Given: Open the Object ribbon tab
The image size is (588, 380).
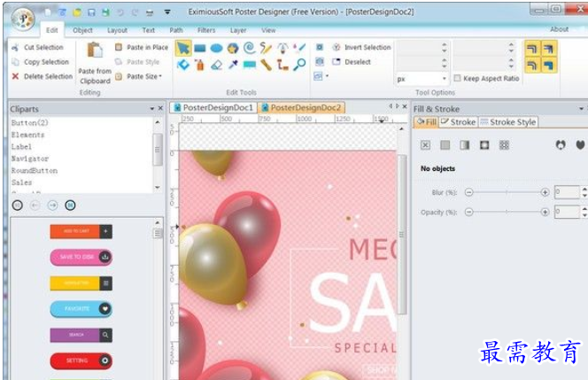Looking at the screenshot, I should pyautogui.click(x=82, y=30).
